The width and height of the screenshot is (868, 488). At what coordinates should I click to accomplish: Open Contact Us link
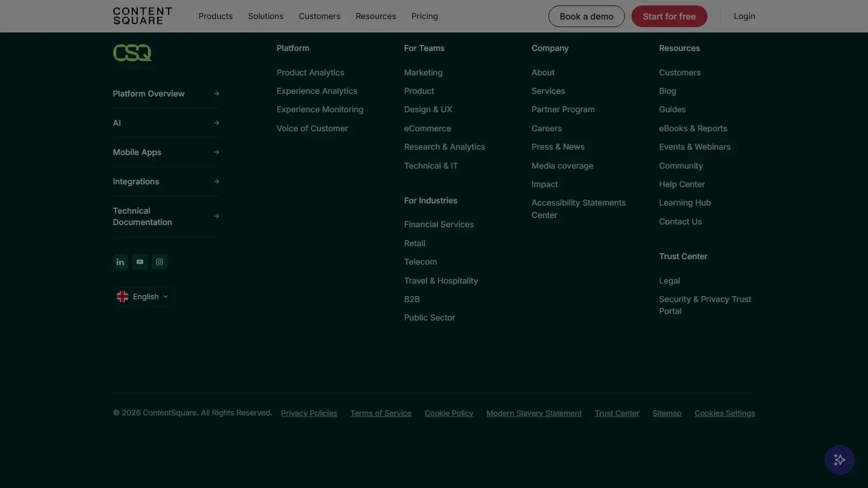[x=680, y=222]
